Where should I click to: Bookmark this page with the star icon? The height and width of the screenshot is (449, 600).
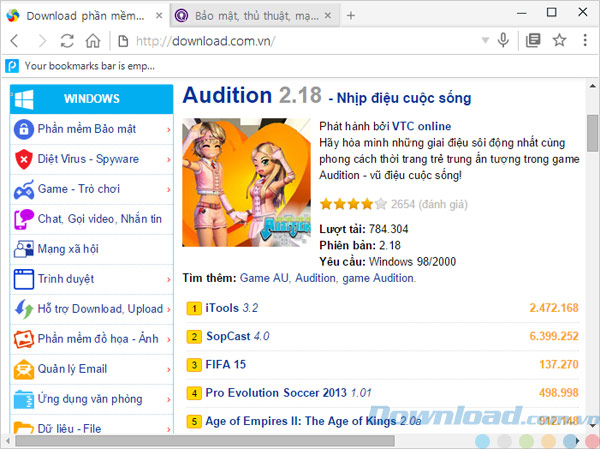(x=559, y=41)
